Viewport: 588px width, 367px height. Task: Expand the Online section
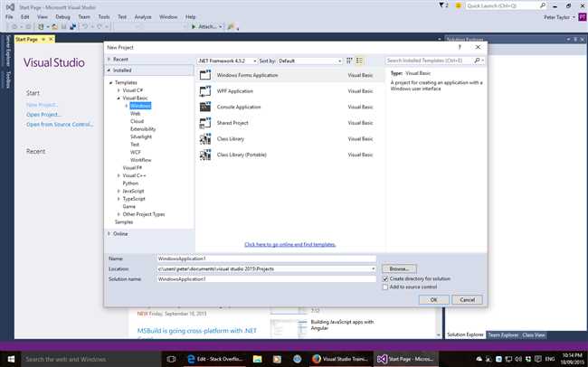click(x=109, y=233)
